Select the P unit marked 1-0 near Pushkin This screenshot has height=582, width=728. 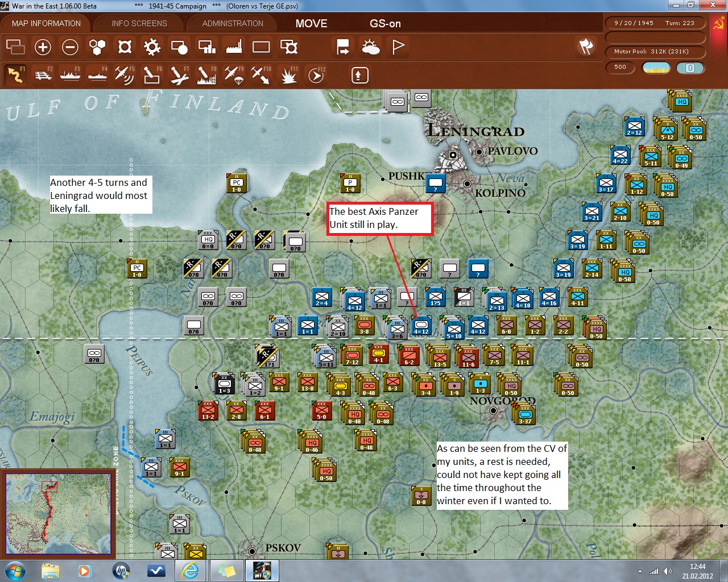coord(350,184)
